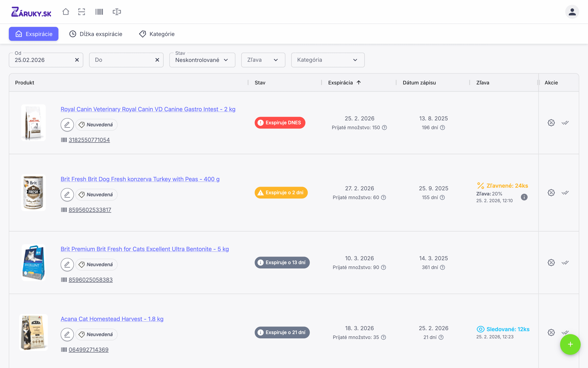Click discount badge icon in Brit Cats Bentonite row

pyautogui.click(x=551, y=262)
